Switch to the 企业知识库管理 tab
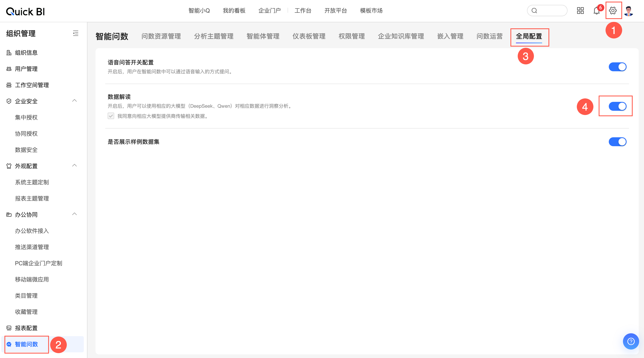The height and width of the screenshot is (358, 644). click(401, 36)
